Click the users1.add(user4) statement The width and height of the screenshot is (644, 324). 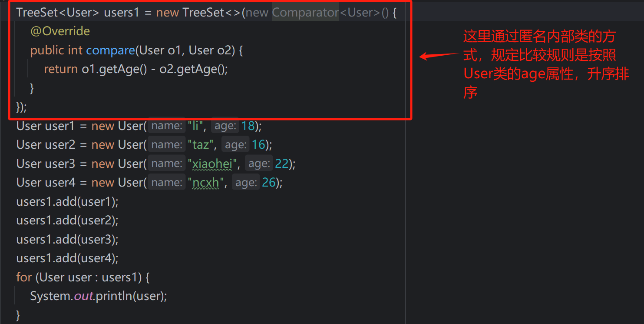67,258
